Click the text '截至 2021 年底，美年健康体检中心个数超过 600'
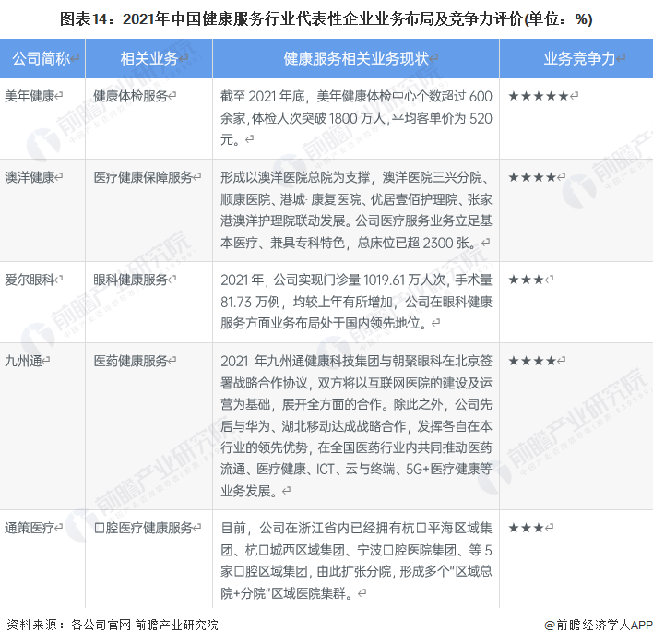Screen dimensions: 653x644 point(357,96)
